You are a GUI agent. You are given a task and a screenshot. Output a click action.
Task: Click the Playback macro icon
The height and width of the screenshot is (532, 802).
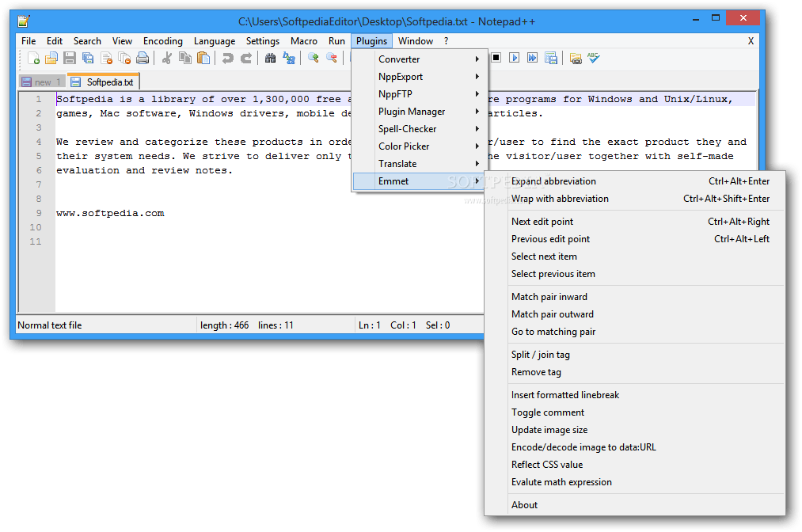(x=514, y=58)
